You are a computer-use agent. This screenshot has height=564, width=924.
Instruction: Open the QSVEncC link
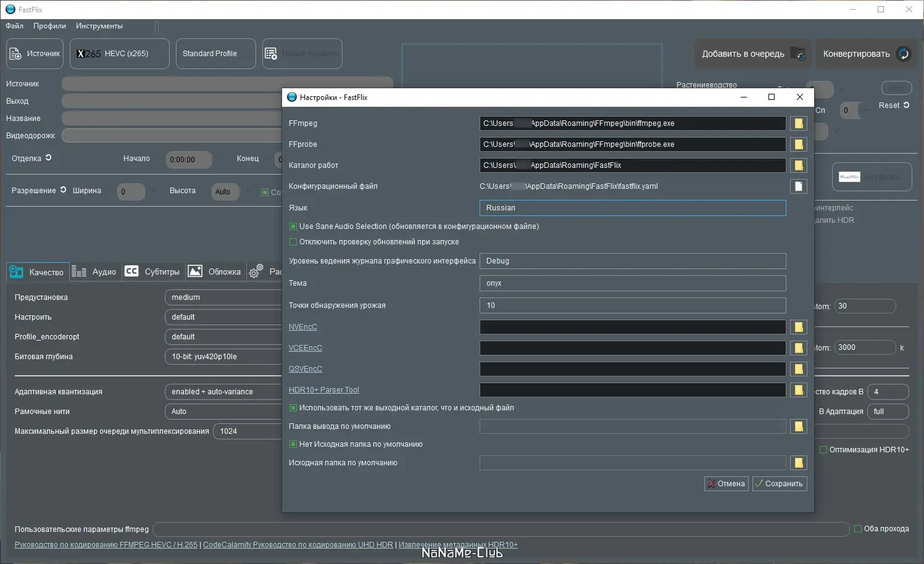coord(306,369)
